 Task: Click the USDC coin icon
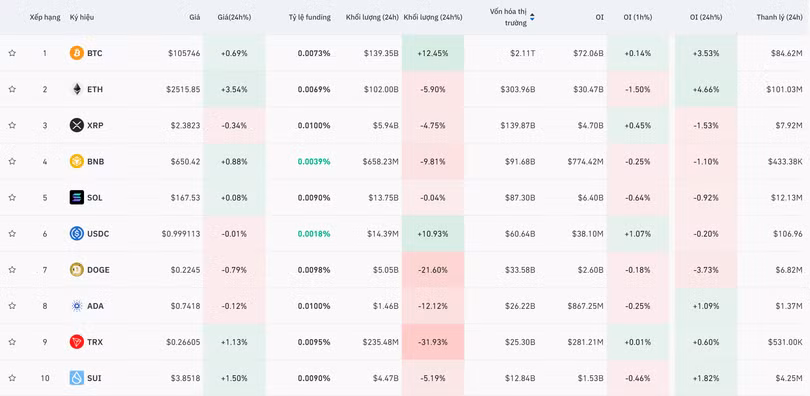(x=76, y=234)
